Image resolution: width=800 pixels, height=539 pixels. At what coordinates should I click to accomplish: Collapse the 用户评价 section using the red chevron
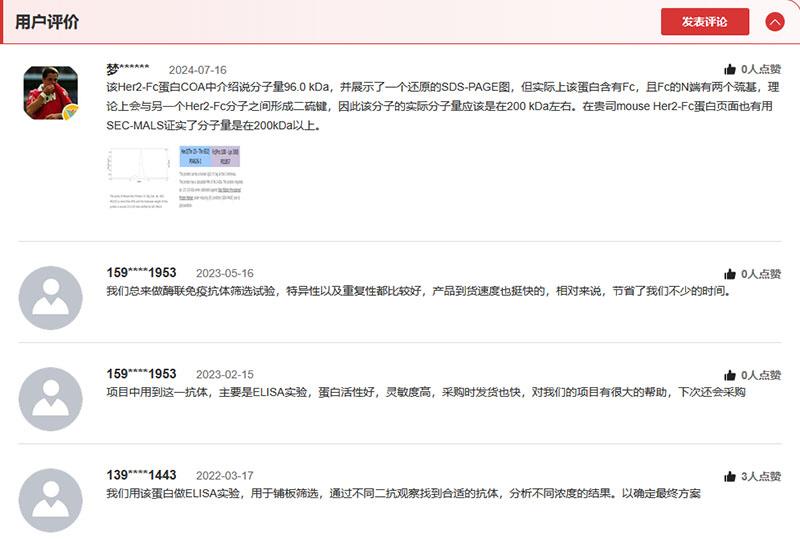(774, 22)
